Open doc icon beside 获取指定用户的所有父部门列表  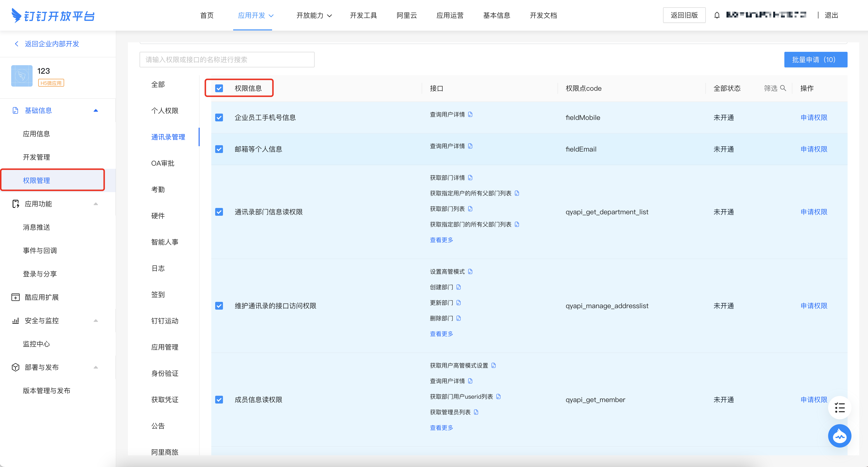[517, 193]
